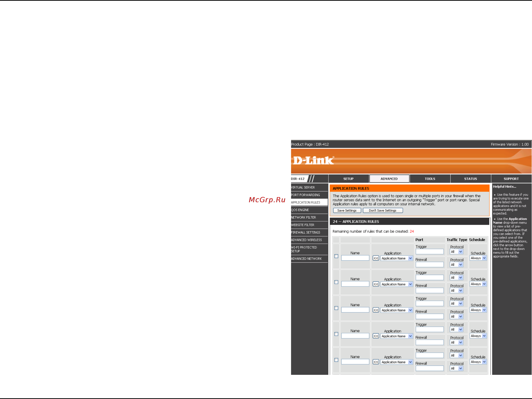Click the Firewall port field in the third rule
The image size is (532, 399).
click(429, 316)
